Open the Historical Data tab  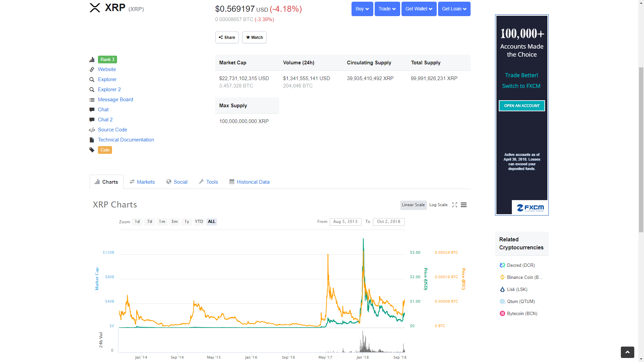pos(250,182)
